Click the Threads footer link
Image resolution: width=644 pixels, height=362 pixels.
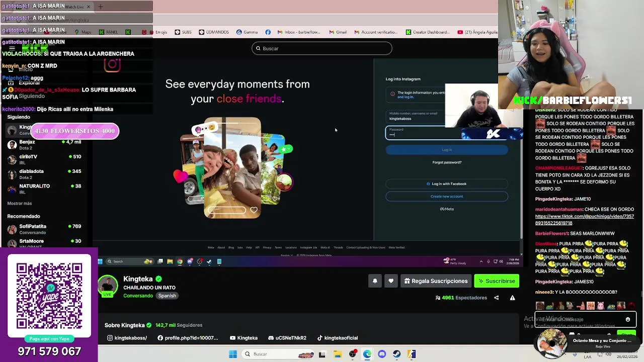[338, 247]
